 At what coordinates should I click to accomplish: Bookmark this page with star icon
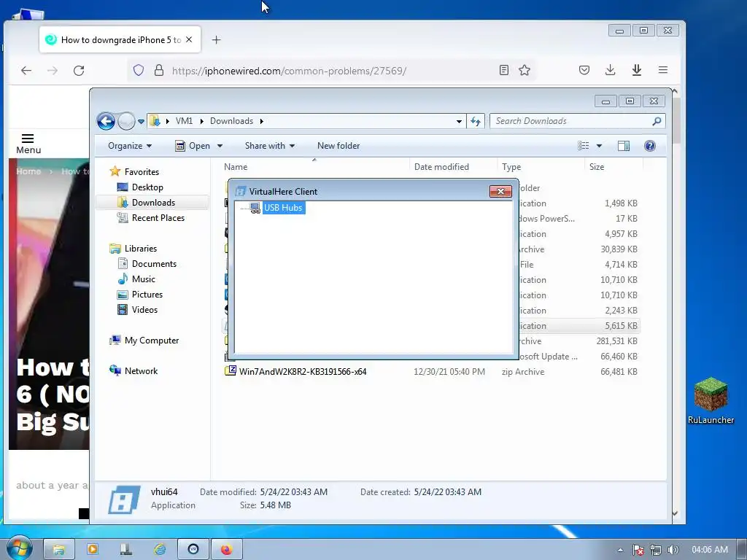[x=525, y=70]
